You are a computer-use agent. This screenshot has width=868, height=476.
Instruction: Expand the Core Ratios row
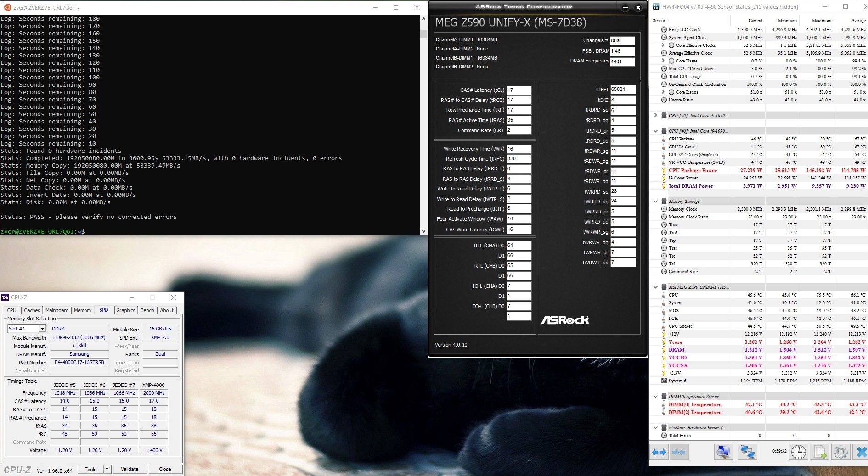click(x=663, y=92)
